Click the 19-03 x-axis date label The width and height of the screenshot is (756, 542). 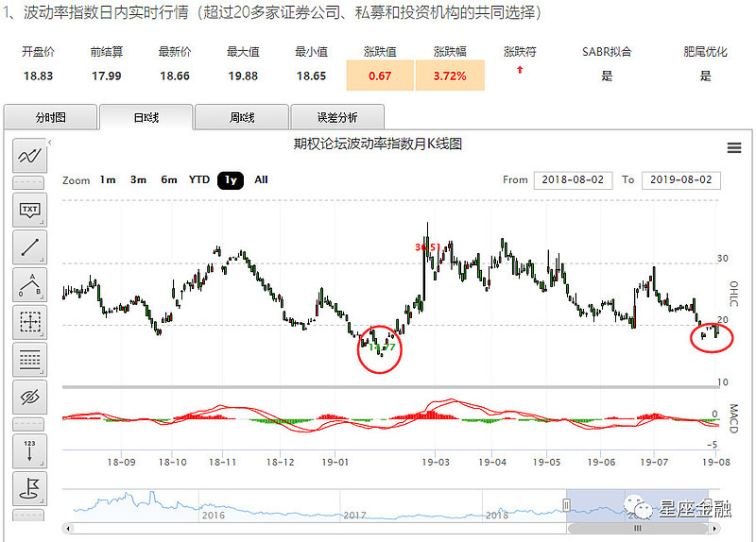pyautogui.click(x=436, y=462)
